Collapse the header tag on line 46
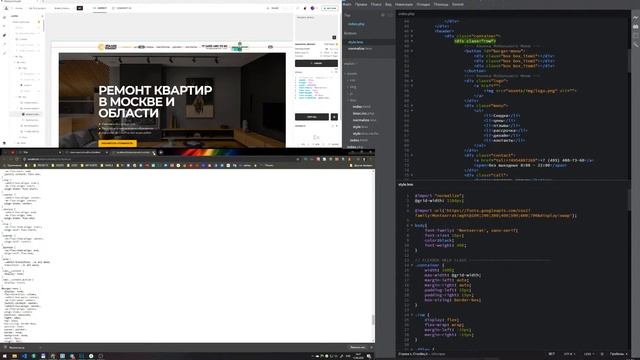640x360 pixels. click(x=412, y=31)
